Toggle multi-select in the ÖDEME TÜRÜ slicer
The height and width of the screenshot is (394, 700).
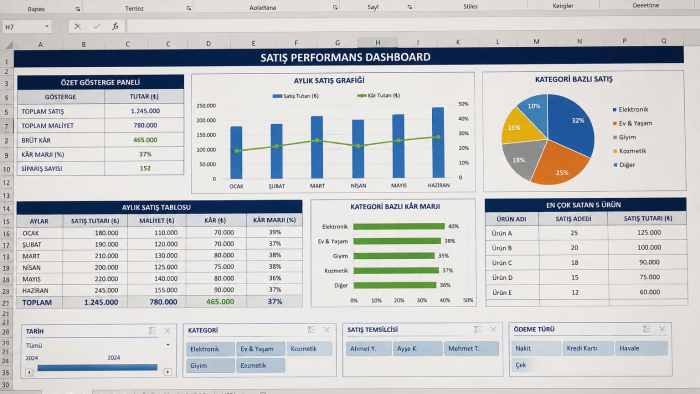point(646,329)
